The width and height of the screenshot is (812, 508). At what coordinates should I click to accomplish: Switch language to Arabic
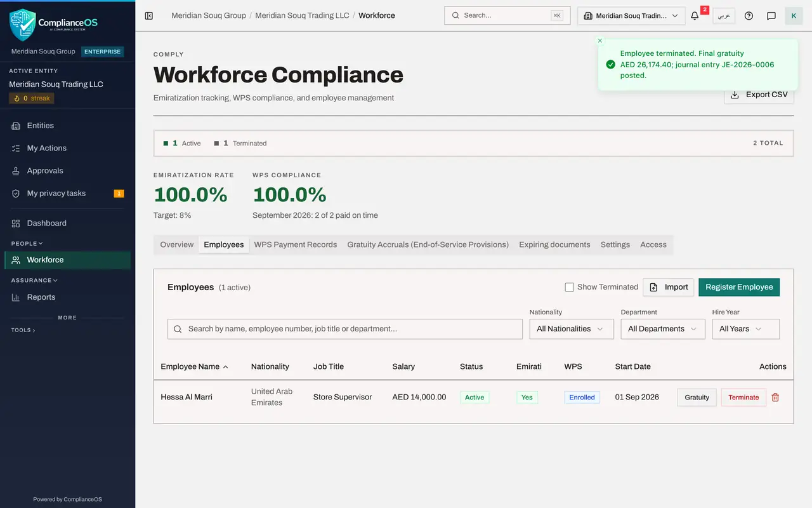pos(724,16)
